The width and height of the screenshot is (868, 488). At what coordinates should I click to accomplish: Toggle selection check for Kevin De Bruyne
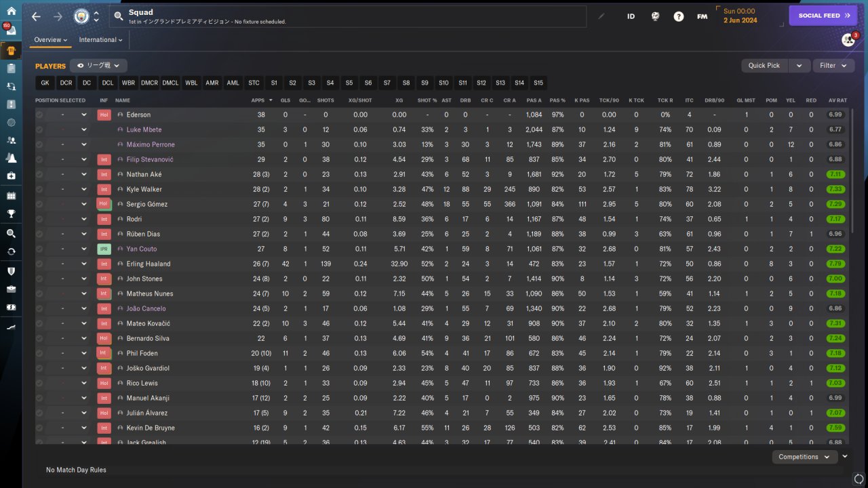(x=39, y=428)
